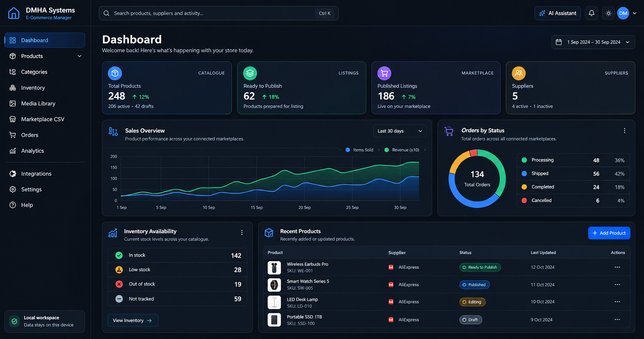Go to Categories in the sidebar
Image resolution: width=644 pixels, height=339 pixels.
pyautogui.click(x=45, y=72)
